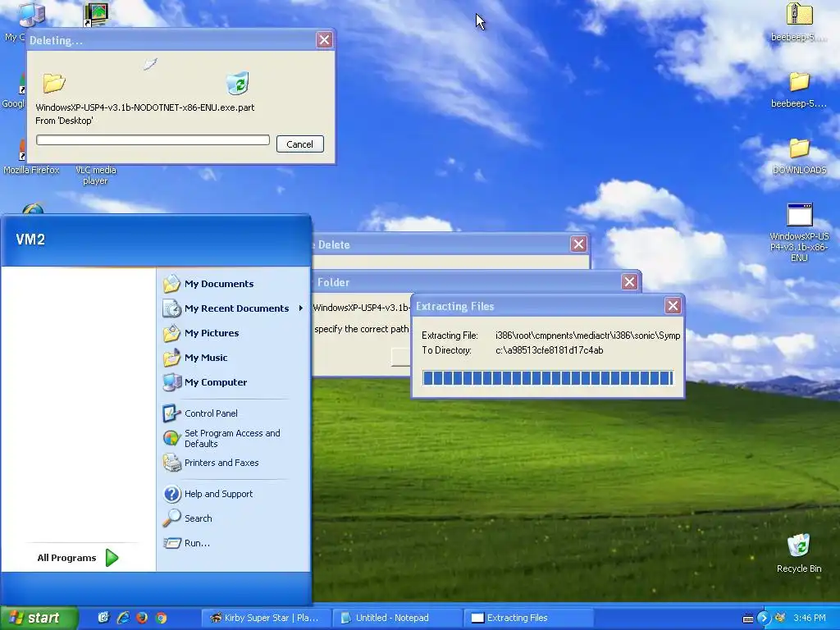Close the Folder dialog window

click(629, 282)
